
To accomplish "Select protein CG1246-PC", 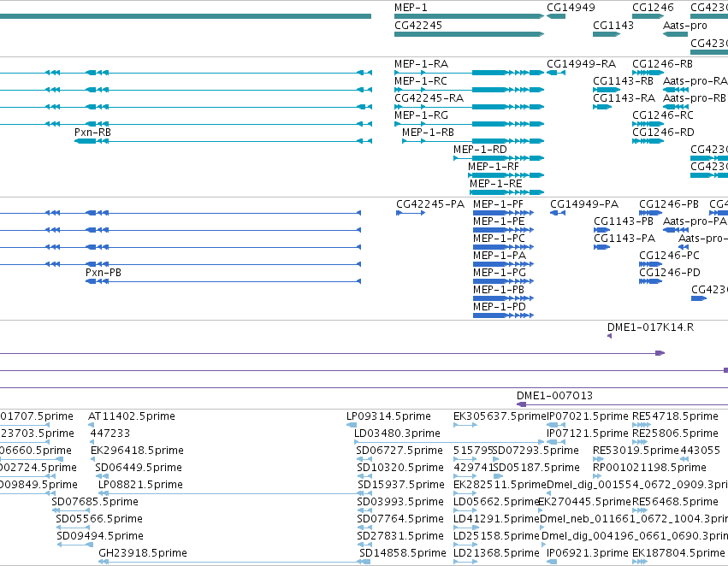I will point(669,256).
